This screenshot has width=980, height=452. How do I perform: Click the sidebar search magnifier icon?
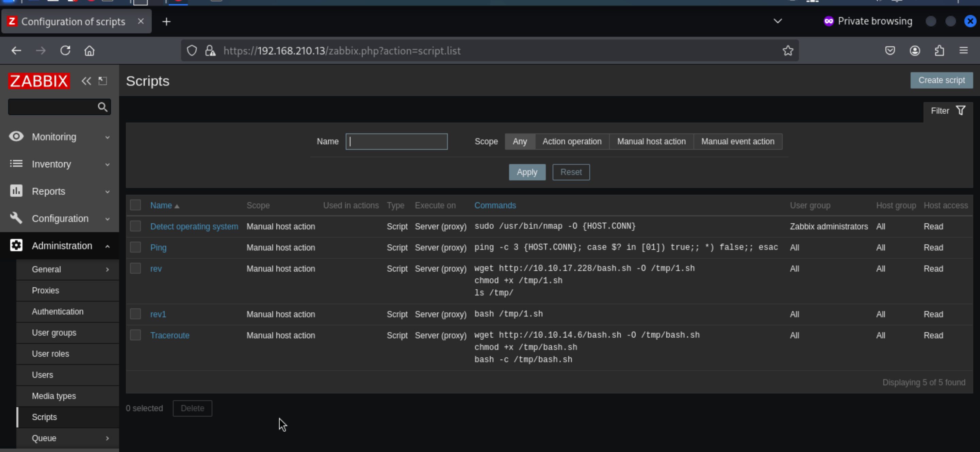(x=102, y=107)
